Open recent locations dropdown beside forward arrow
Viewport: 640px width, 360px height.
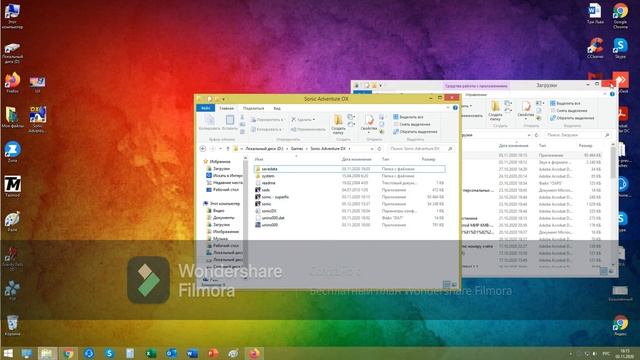pyautogui.click(x=220, y=149)
